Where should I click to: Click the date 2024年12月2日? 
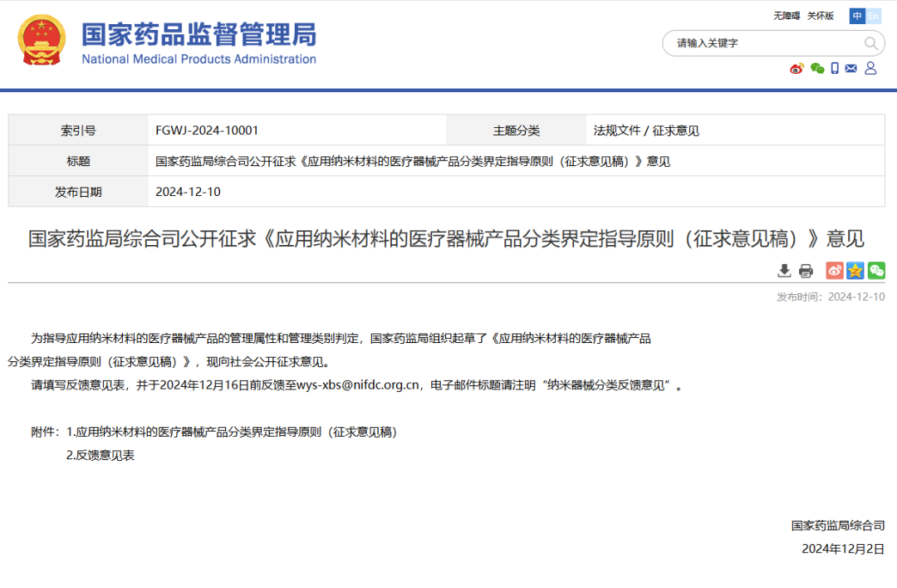click(843, 549)
